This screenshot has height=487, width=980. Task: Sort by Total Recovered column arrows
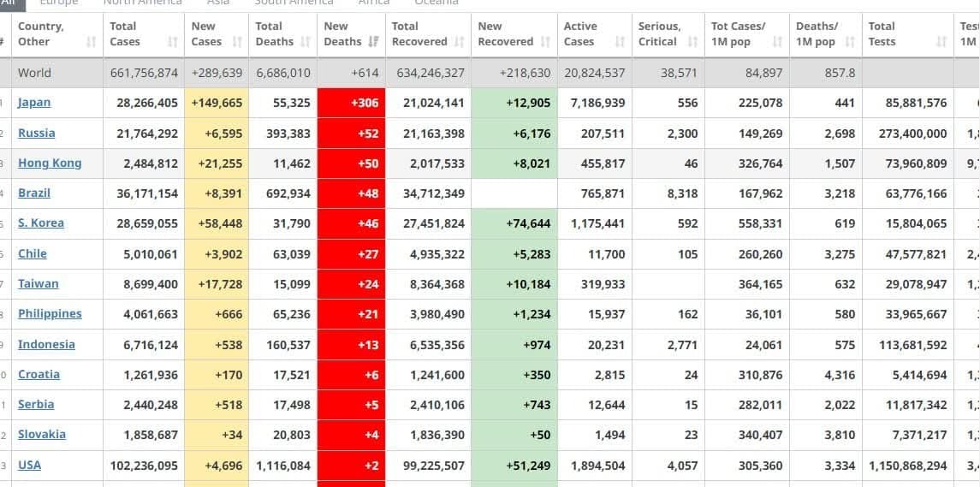click(x=460, y=42)
